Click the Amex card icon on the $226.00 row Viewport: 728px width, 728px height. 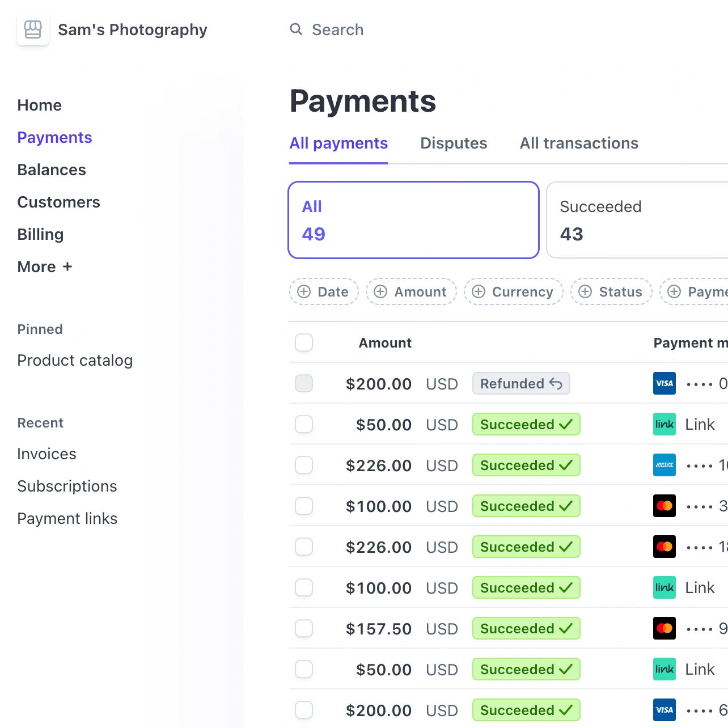[664, 465]
